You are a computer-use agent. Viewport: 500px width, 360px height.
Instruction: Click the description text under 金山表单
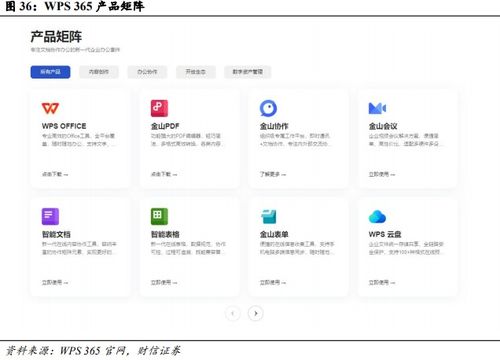[297, 248]
